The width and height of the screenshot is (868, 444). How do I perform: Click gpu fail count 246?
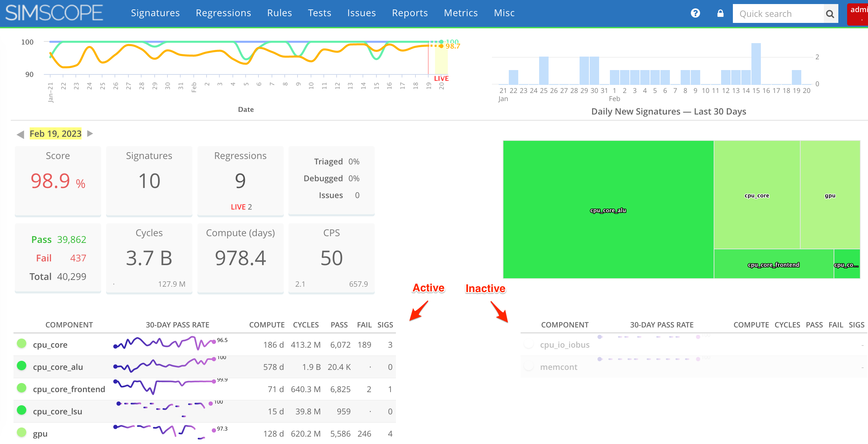click(x=364, y=434)
